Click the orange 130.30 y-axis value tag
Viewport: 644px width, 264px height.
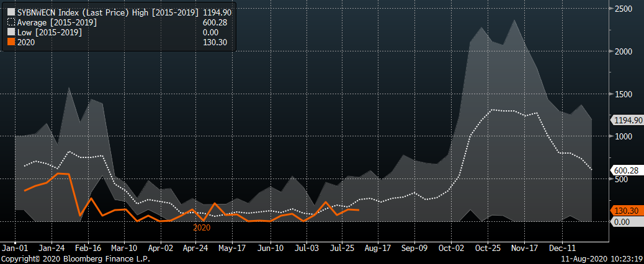coord(626,211)
